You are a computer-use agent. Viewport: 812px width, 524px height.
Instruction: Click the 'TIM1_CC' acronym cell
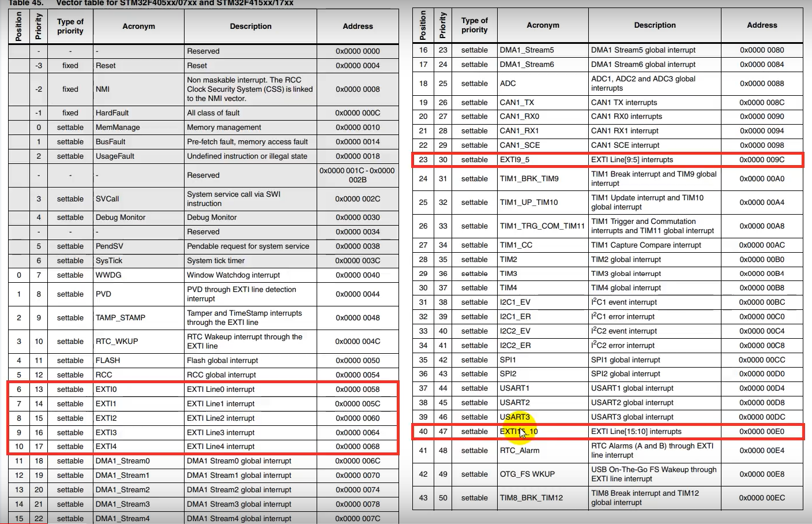tap(543, 245)
